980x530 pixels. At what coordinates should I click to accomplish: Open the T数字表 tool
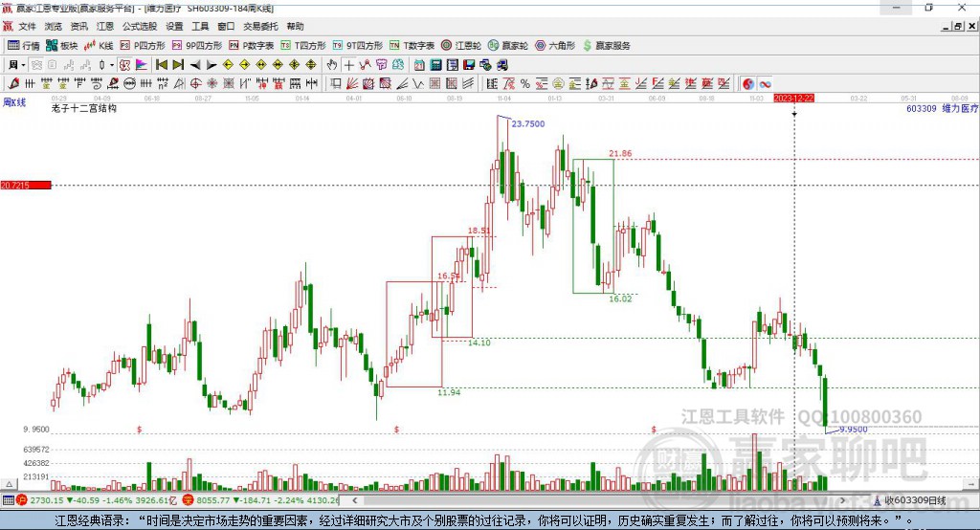(x=412, y=46)
